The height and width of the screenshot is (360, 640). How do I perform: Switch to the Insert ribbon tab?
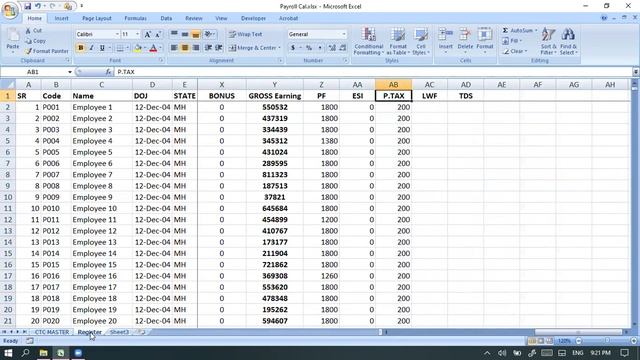pyautogui.click(x=62, y=18)
